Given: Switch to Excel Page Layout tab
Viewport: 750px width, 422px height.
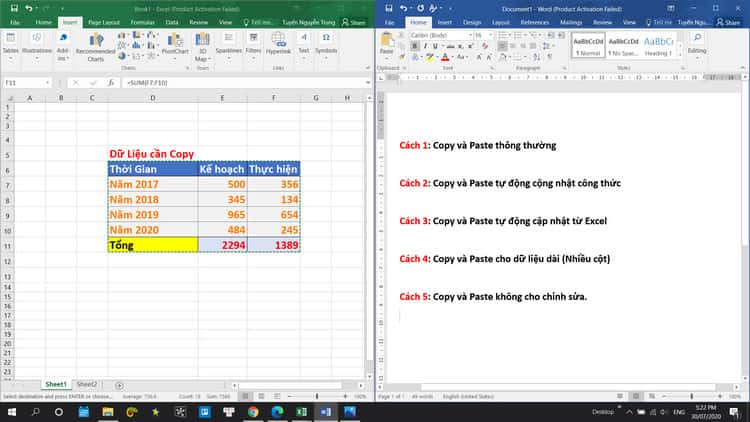Looking at the screenshot, I should [x=104, y=22].
